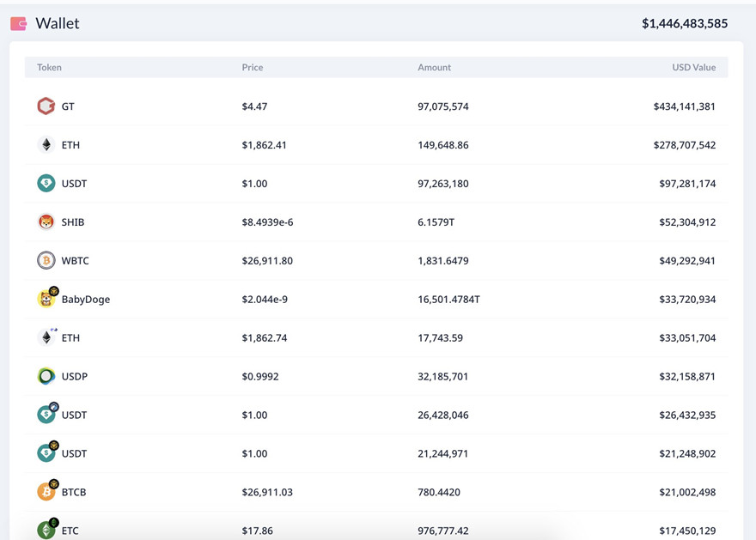
Task: Select the BTCB token name
Action: point(74,492)
